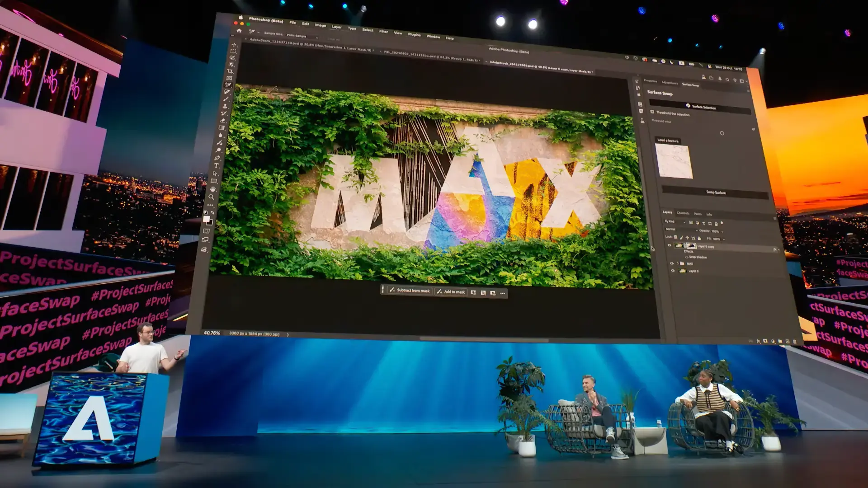Select the Crop tool
The image size is (868, 488).
point(231,71)
